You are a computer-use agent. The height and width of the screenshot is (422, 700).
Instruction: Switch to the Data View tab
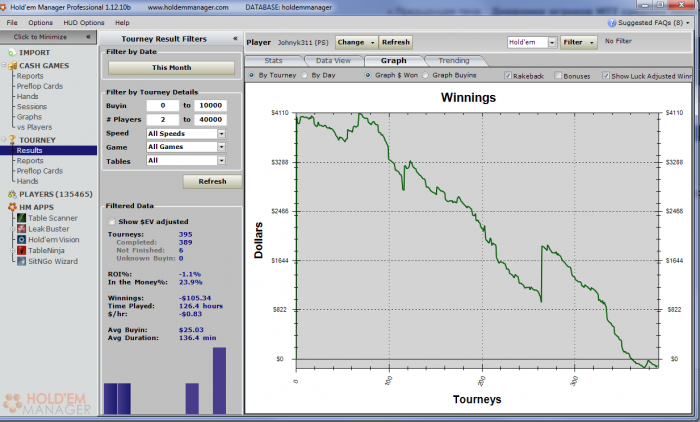click(333, 61)
